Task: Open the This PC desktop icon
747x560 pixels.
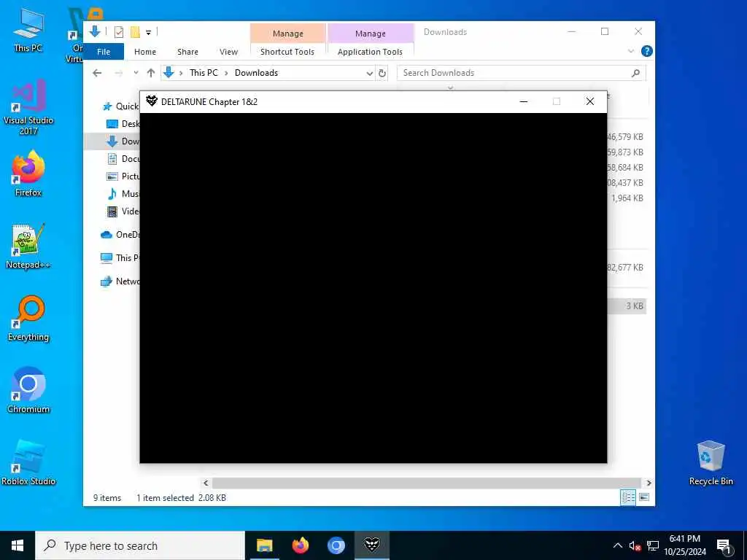Action: [x=28, y=31]
